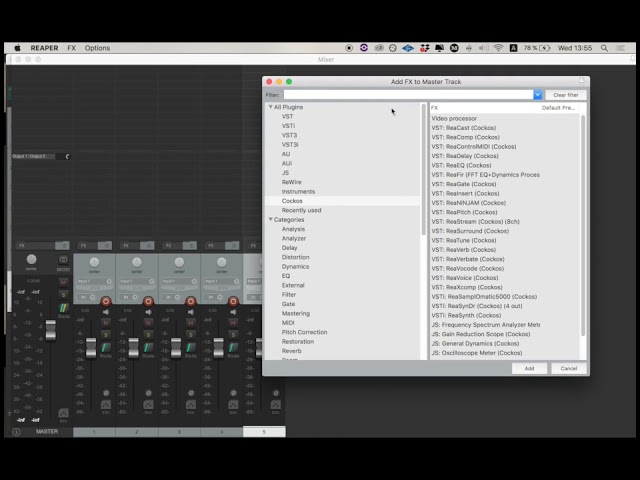Open Input 1 selector on track 4
The height and width of the screenshot is (480, 640).
pos(222,281)
